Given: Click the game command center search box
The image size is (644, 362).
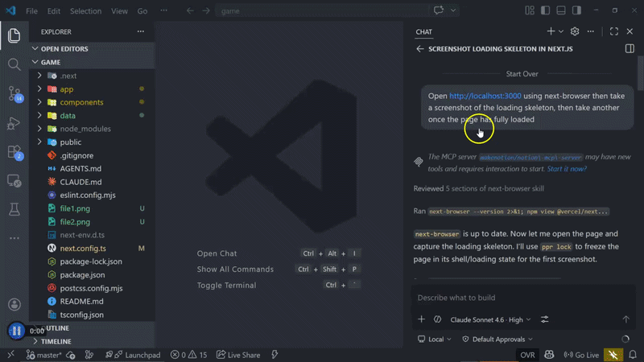Looking at the screenshot, I should click(x=321, y=11).
